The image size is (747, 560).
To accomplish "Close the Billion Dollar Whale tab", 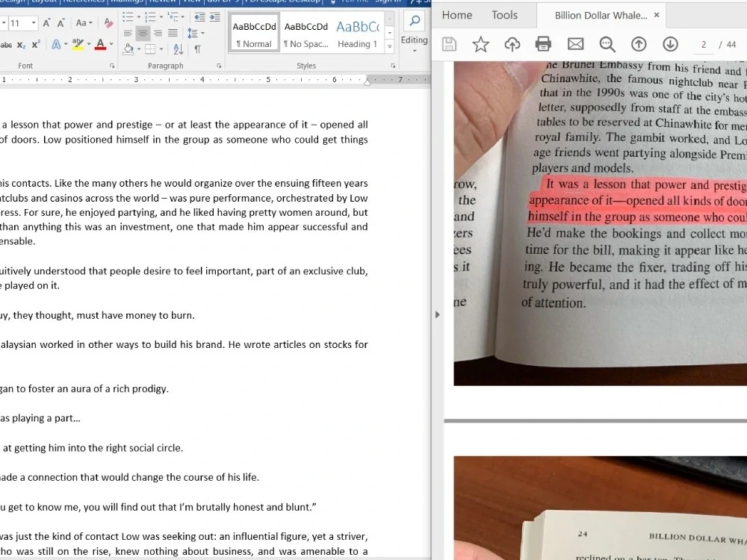I will coord(657,15).
